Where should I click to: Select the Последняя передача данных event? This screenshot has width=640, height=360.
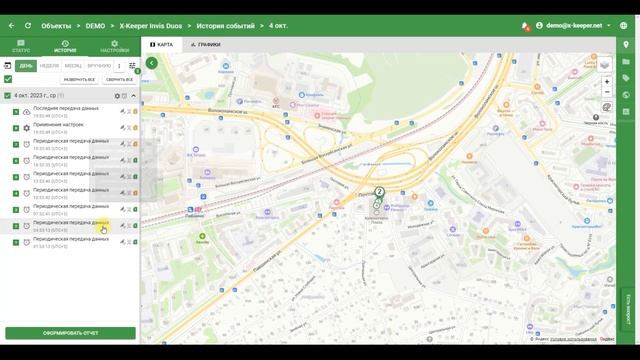tap(70, 112)
